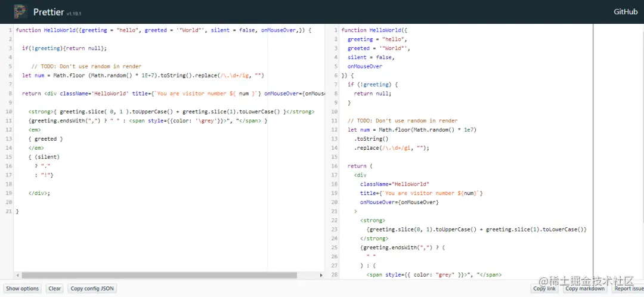Click the Prettier title text
Image resolution: width=644 pixels, height=297 pixels.
[x=48, y=12]
